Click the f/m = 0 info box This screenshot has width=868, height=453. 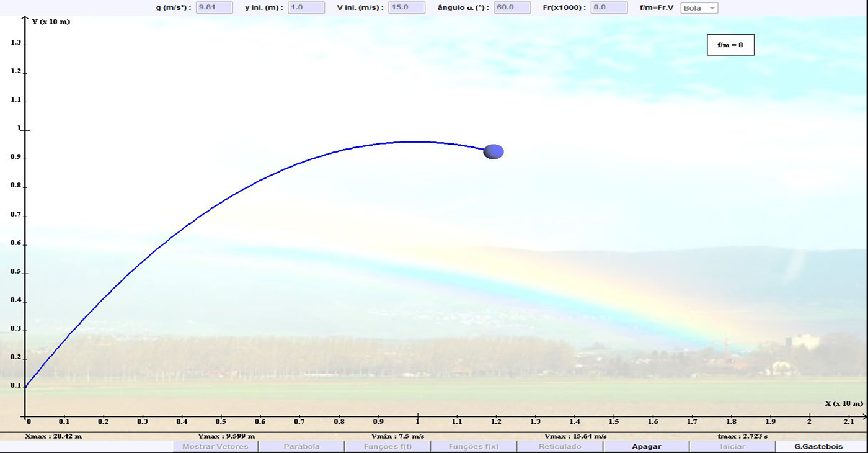click(x=730, y=45)
